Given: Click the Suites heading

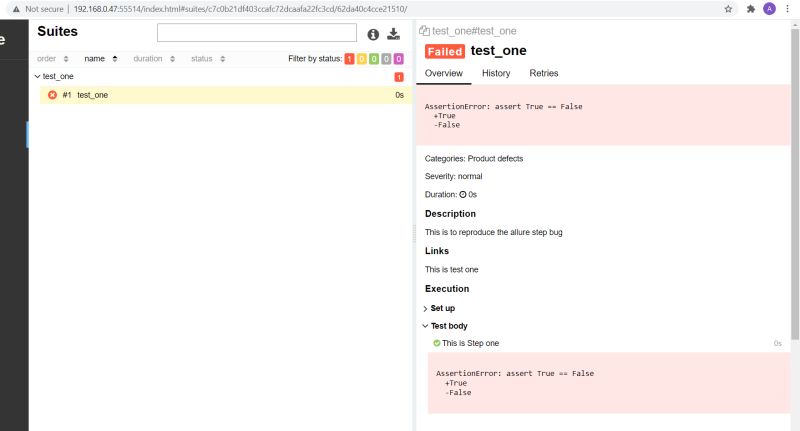Looking at the screenshot, I should coord(58,31).
